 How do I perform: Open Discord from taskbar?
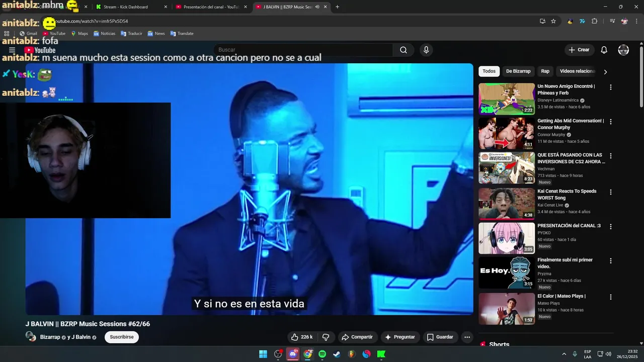click(293, 354)
